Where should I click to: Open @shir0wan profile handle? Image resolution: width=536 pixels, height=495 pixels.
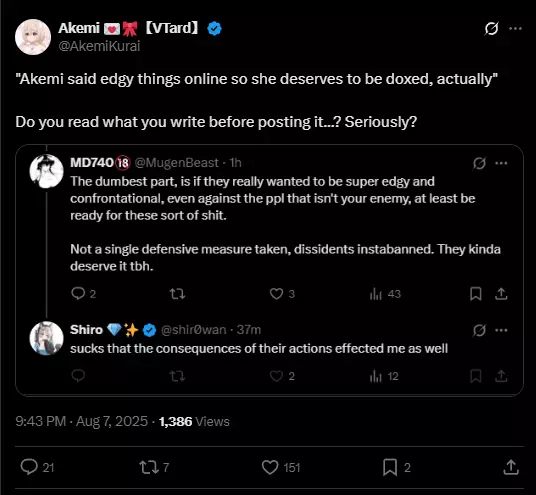coord(193,330)
